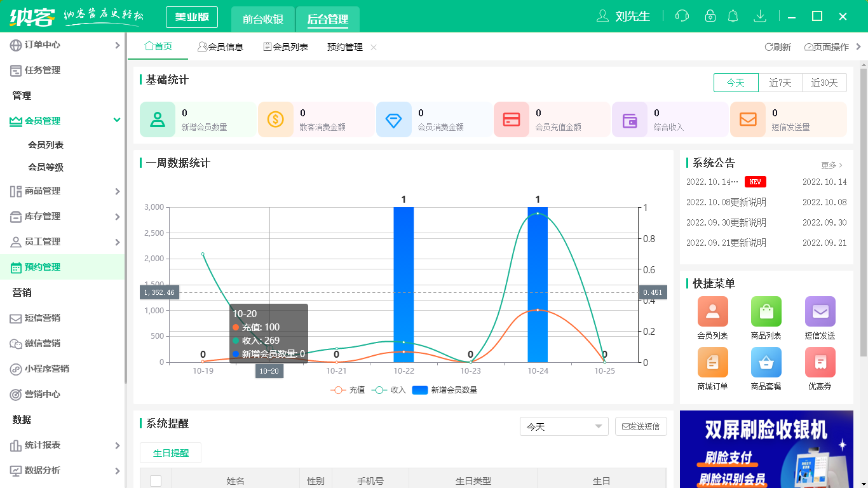Open the notification bell icon

click(733, 16)
